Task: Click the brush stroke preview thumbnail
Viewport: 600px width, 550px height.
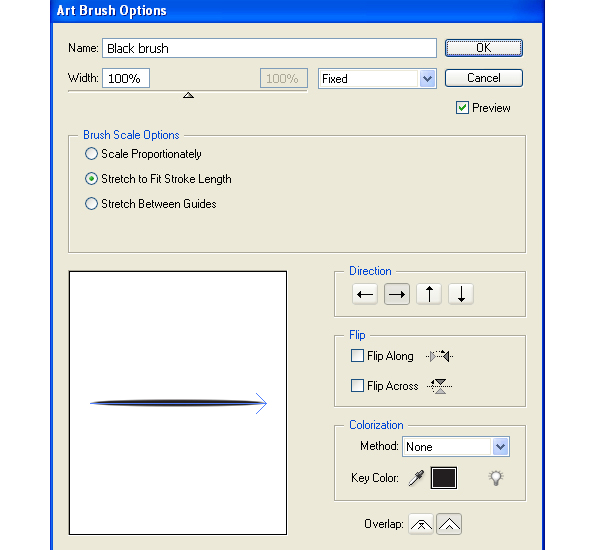Action: (x=178, y=403)
